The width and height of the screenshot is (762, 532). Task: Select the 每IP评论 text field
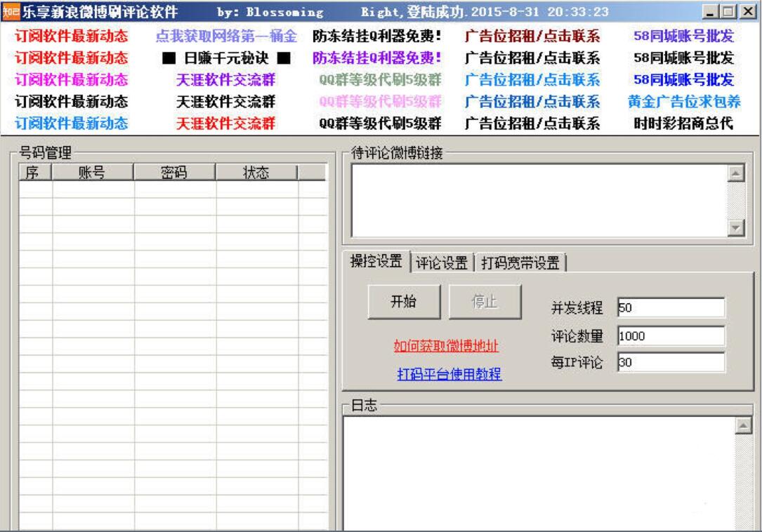pyautogui.click(x=669, y=362)
